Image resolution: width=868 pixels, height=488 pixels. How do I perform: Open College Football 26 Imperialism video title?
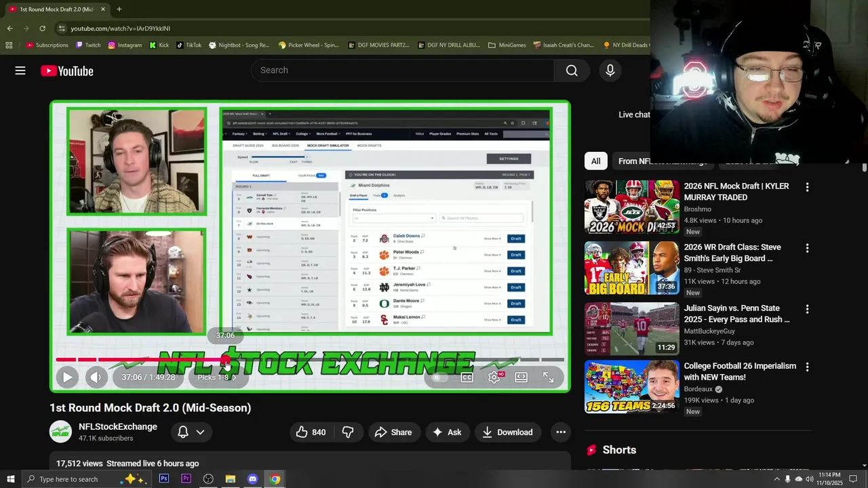click(x=740, y=371)
